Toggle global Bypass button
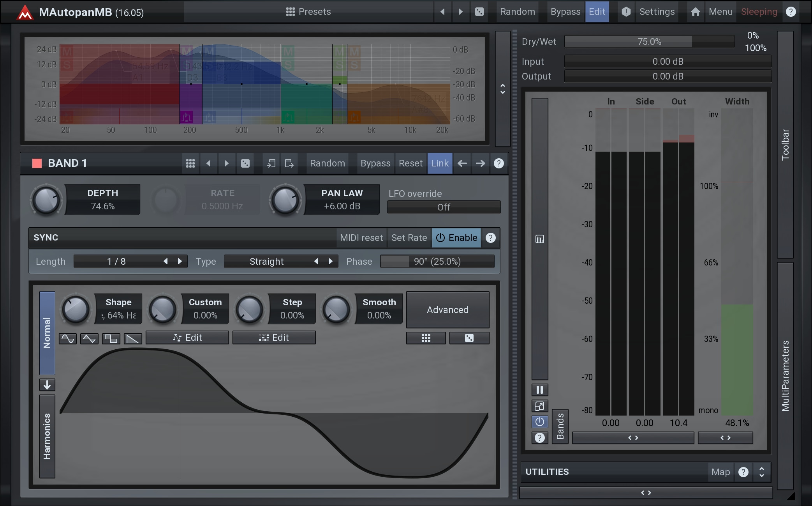This screenshot has height=506, width=812. coord(565,12)
